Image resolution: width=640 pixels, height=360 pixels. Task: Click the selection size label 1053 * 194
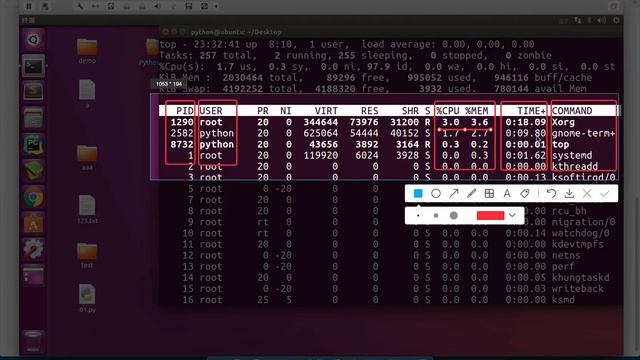pyautogui.click(x=169, y=84)
